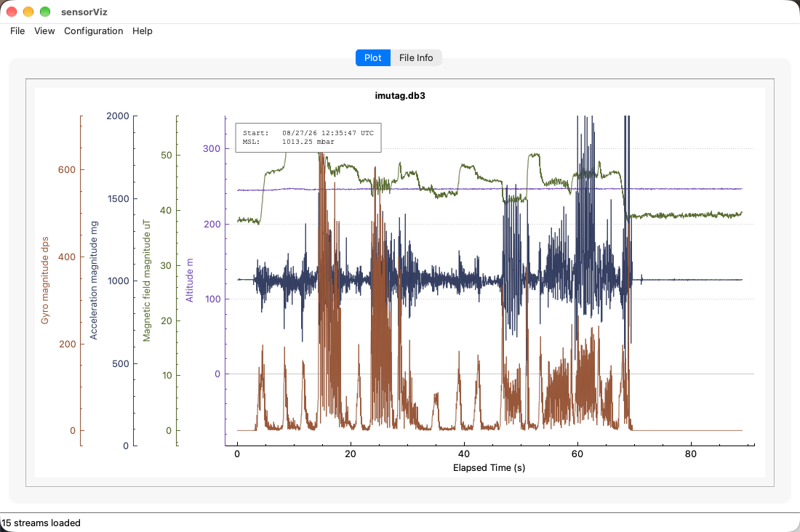The image size is (800, 532).
Task: Click the 'imutag.db3' plot title
Action: coord(400,95)
